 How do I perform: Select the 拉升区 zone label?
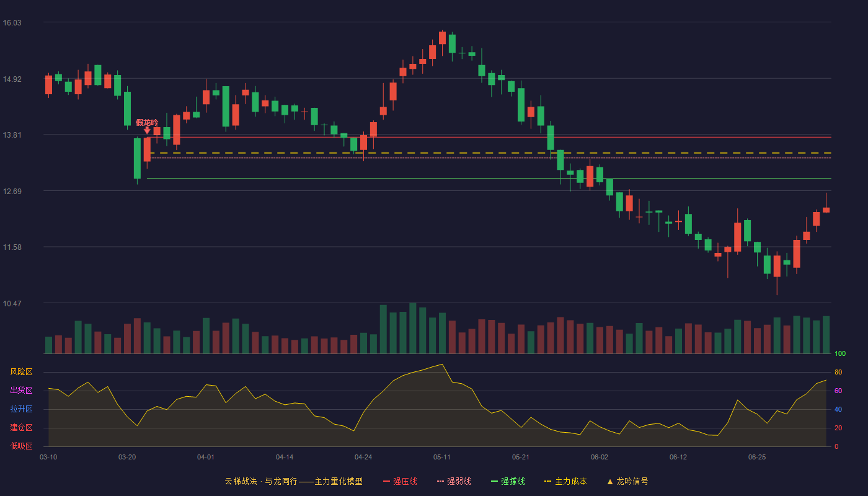(21, 409)
